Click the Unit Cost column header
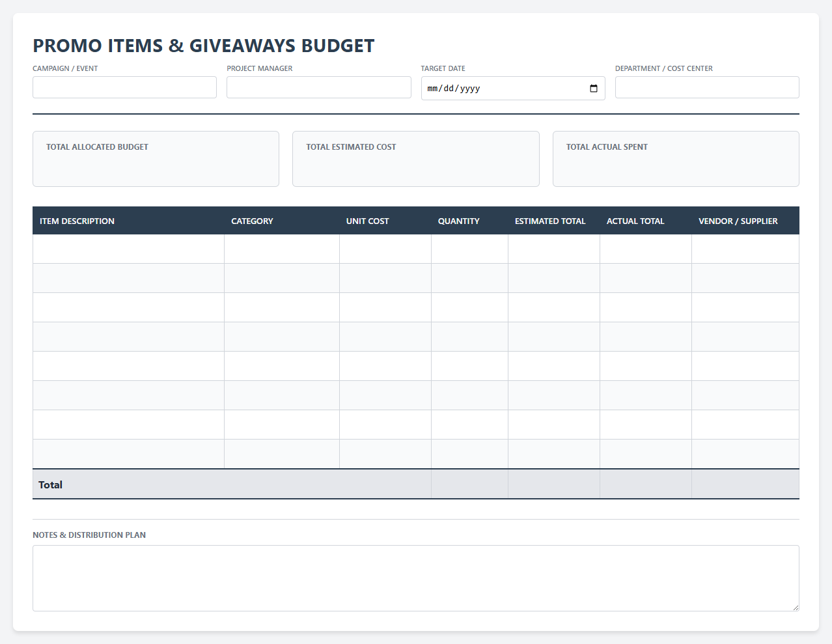Image resolution: width=832 pixels, height=644 pixels. pos(385,221)
